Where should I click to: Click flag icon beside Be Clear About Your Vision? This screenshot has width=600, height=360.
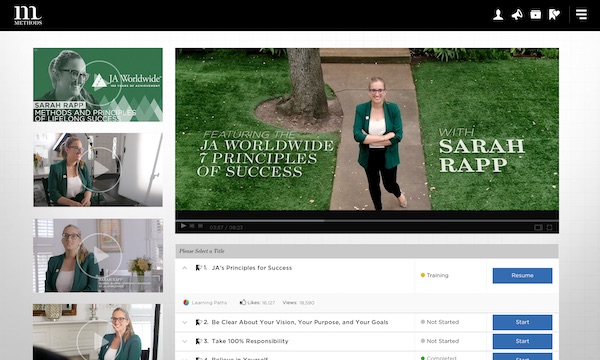click(199, 322)
